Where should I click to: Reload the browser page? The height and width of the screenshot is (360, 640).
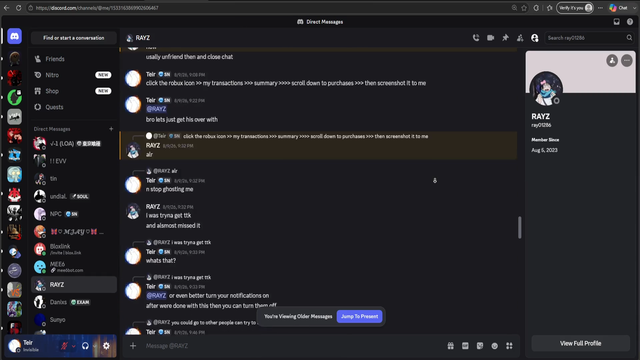pyautogui.click(x=18, y=8)
